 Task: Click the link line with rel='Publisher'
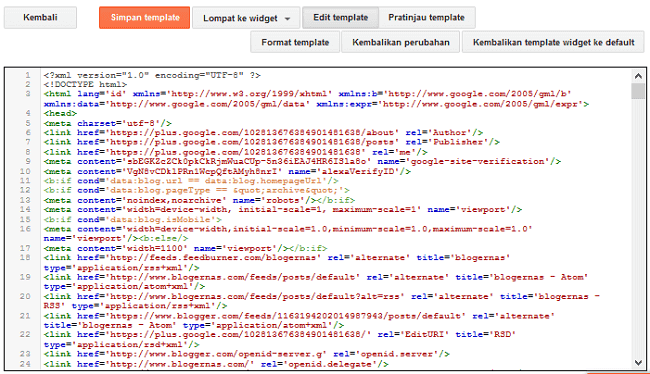tap(272, 142)
